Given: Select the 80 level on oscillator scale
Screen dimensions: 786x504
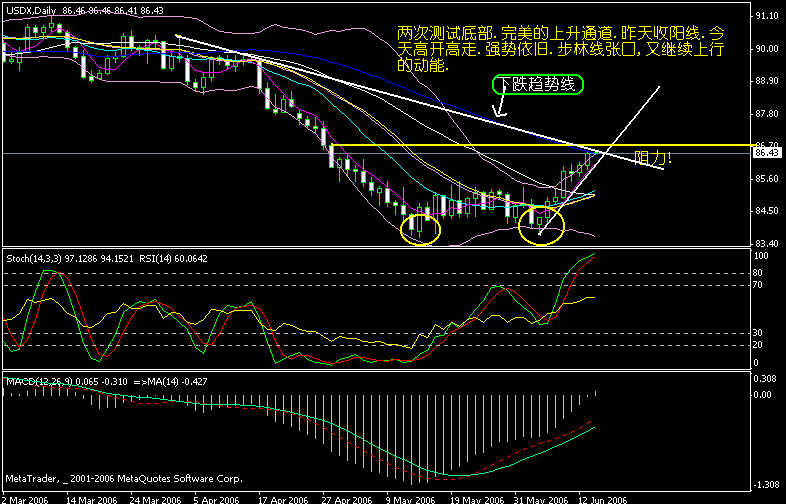Looking at the screenshot, I should [758, 273].
